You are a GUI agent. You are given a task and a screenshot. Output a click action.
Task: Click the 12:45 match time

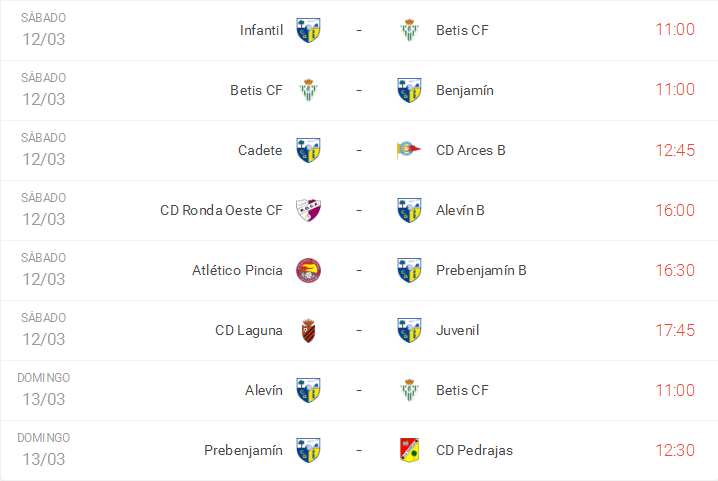[675, 150]
